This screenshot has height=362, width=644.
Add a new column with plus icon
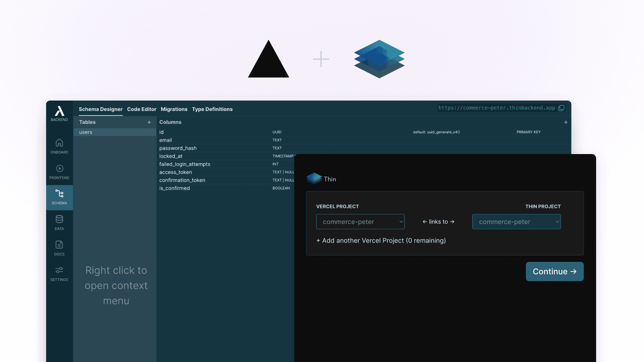tap(566, 122)
